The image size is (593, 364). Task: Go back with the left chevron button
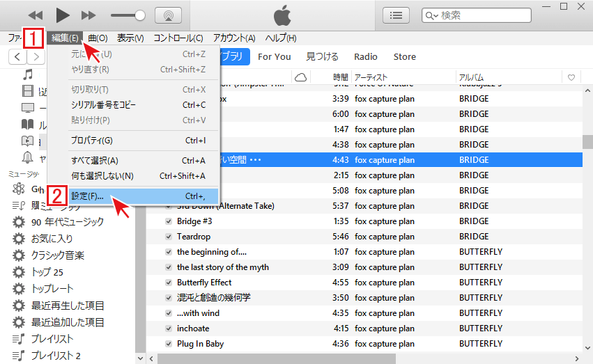(17, 57)
